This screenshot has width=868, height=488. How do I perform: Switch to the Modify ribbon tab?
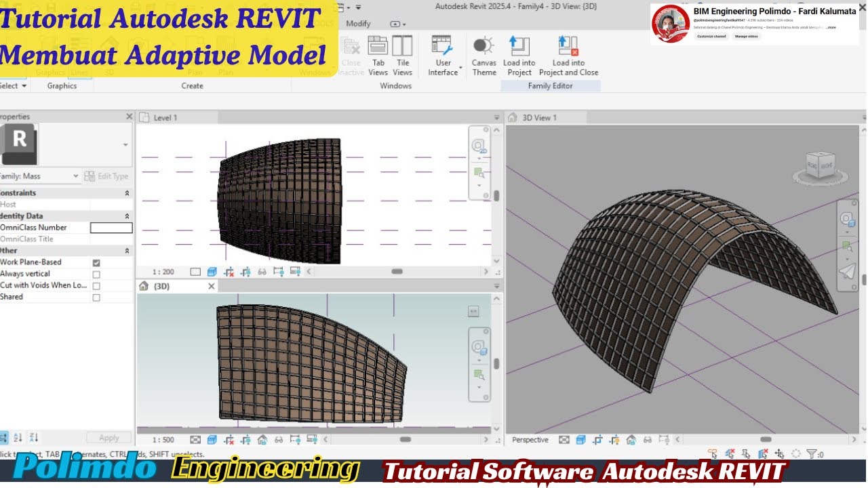(358, 23)
